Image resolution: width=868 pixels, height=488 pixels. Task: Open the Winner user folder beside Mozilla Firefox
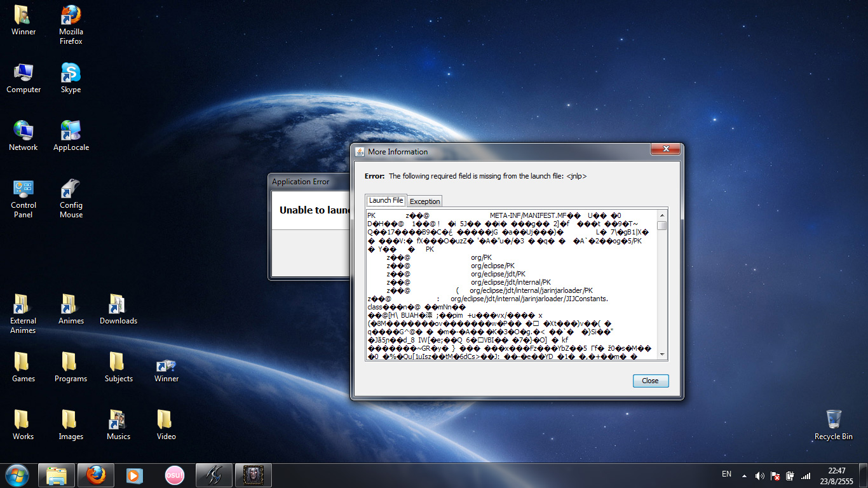(24, 21)
